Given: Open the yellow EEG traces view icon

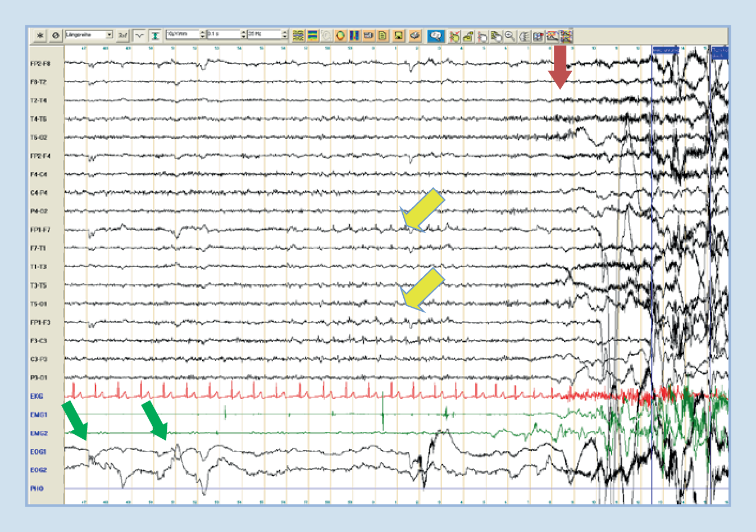Looking at the screenshot, I should [299, 36].
